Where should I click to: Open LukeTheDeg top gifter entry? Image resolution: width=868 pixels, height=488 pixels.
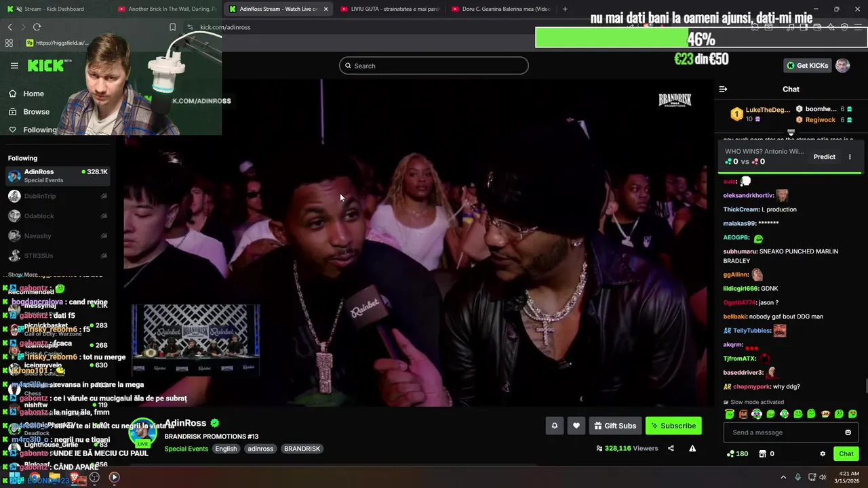pos(760,114)
